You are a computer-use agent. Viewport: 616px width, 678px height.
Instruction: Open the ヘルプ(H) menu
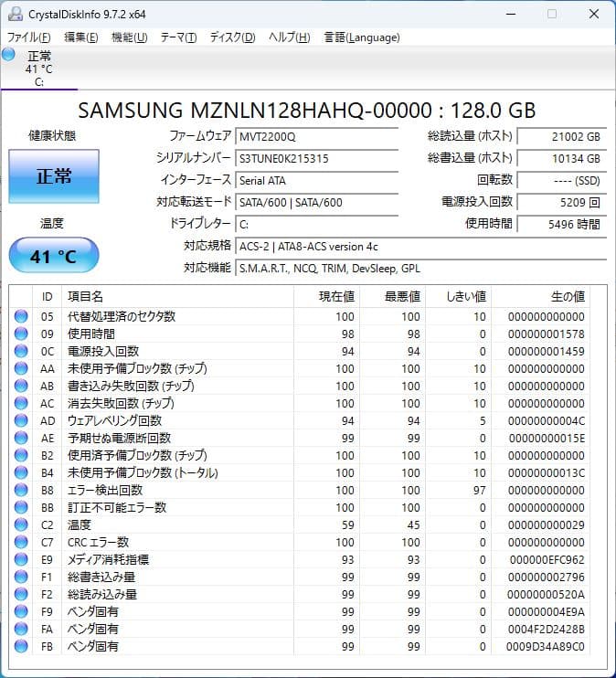tap(290, 37)
